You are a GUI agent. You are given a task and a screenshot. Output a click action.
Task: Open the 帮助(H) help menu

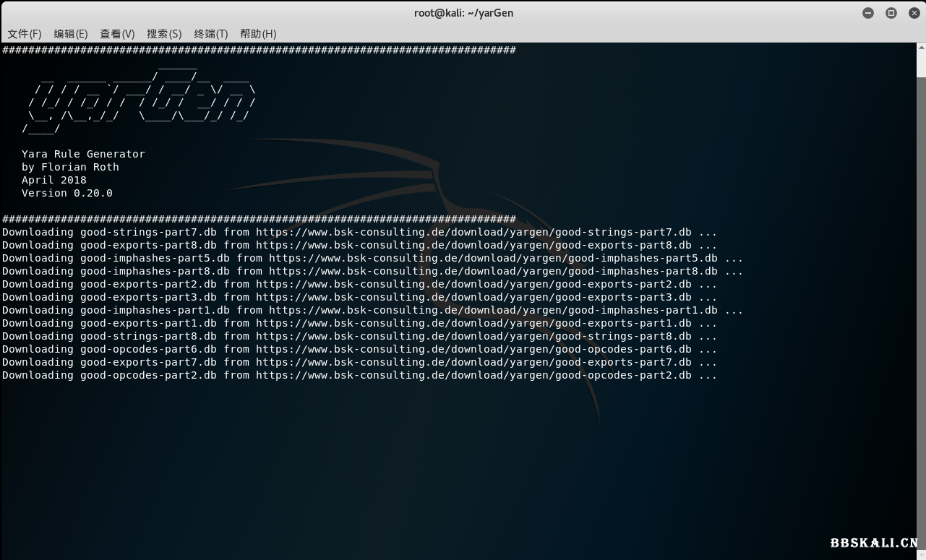[258, 34]
